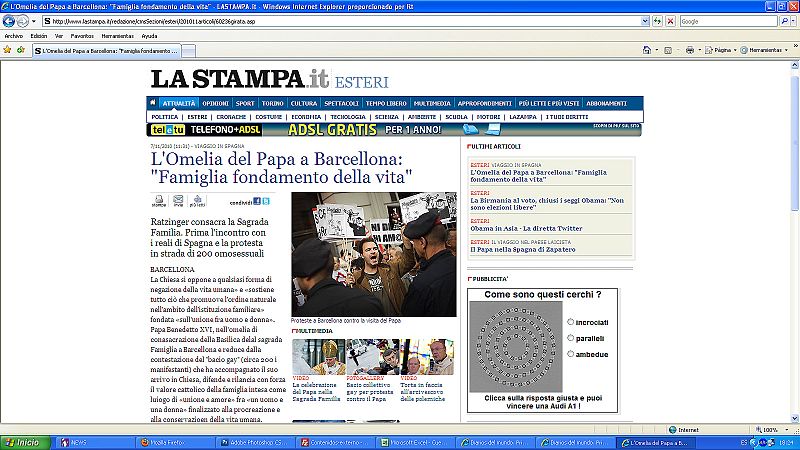Select the MULTIMEDIA navigation tab
Image resolution: width=800 pixels, height=450 pixels.
click(x=432, y=103)
